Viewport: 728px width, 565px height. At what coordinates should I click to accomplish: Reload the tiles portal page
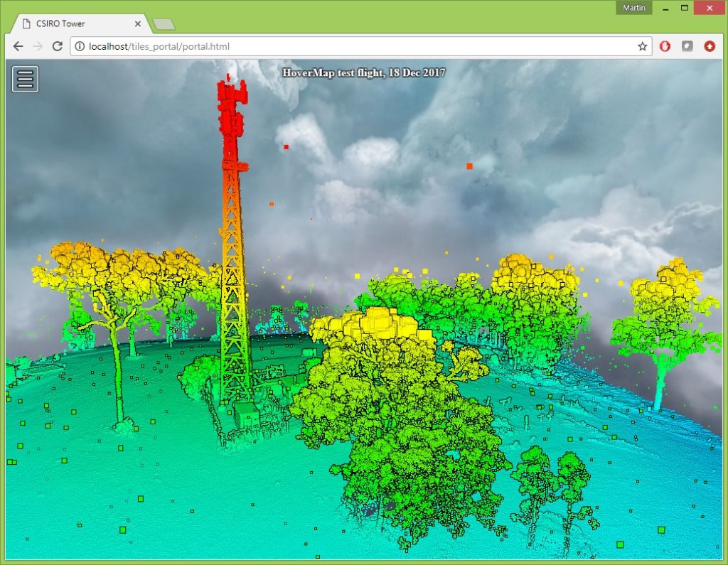[58, 46]
